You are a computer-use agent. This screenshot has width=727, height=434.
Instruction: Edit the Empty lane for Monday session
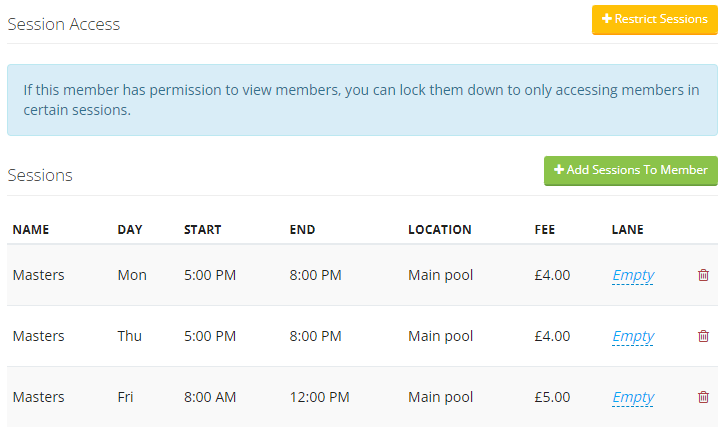[633, 275]
